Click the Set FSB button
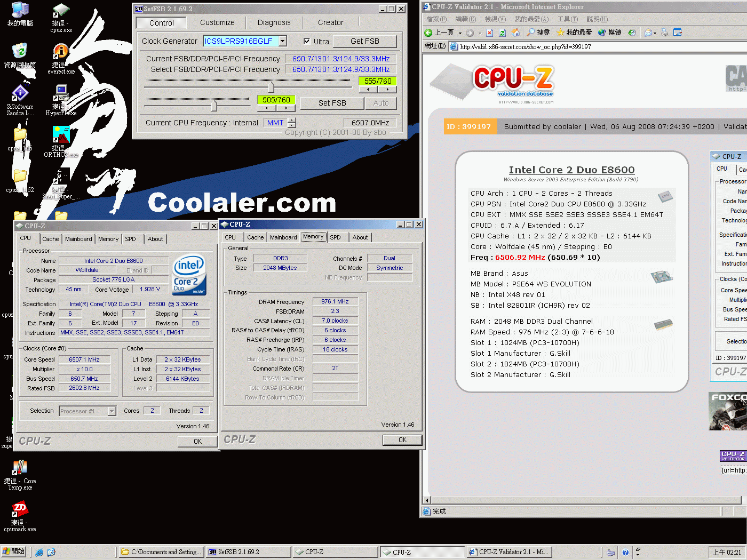Image resolution: width=747 pixels, height=560 pixels. pos(332,103)
